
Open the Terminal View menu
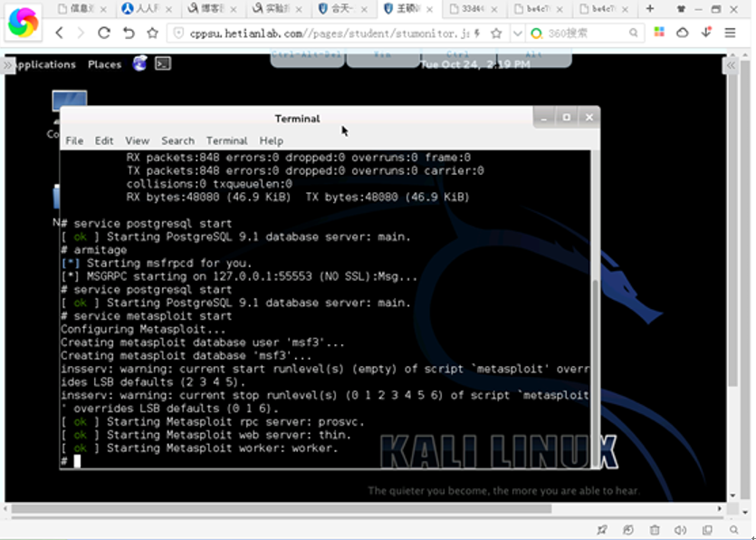(x=137, y=140)
